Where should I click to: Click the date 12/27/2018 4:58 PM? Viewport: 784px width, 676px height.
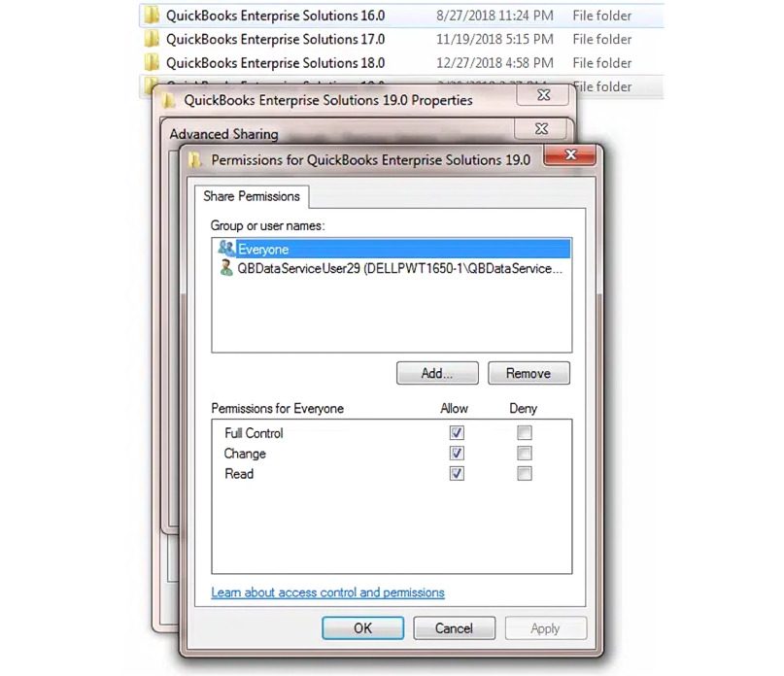[494, 63]
